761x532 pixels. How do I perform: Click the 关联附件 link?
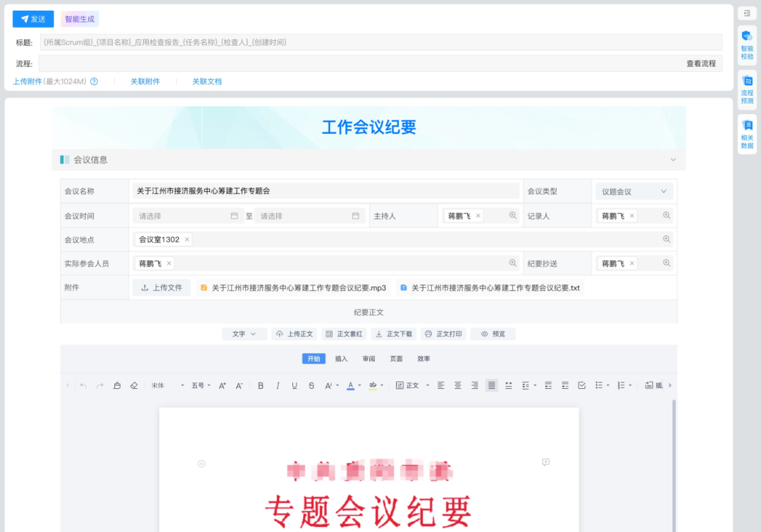[145, 82]
